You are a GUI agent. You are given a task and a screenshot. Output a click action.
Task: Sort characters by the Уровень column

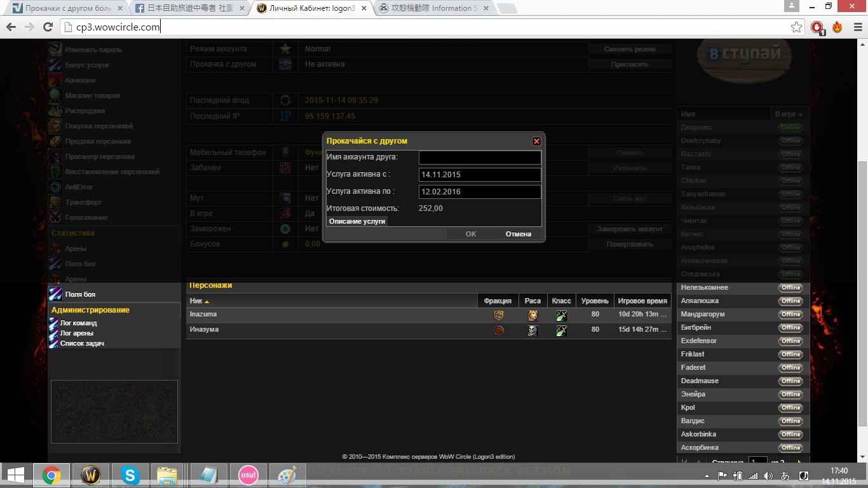(595, 301)
